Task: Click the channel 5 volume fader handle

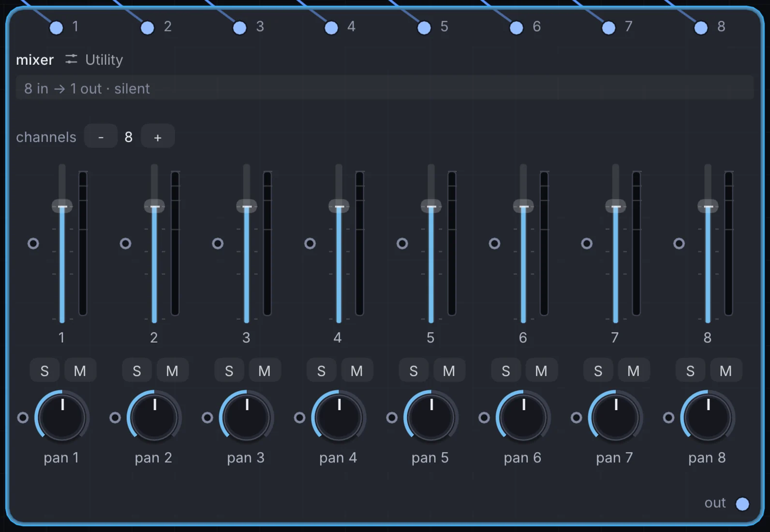Action: [431, 207]
